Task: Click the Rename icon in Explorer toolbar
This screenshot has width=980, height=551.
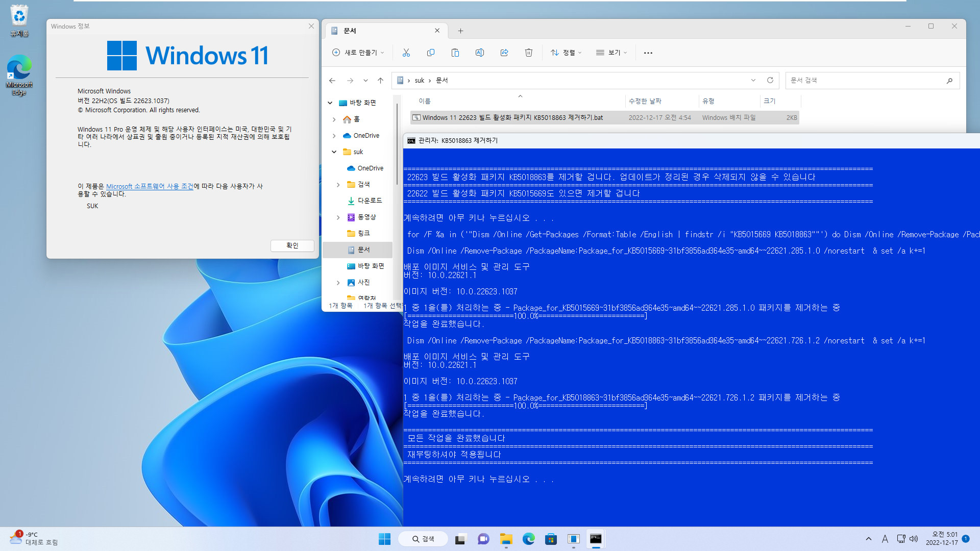Action: point(480,53)
